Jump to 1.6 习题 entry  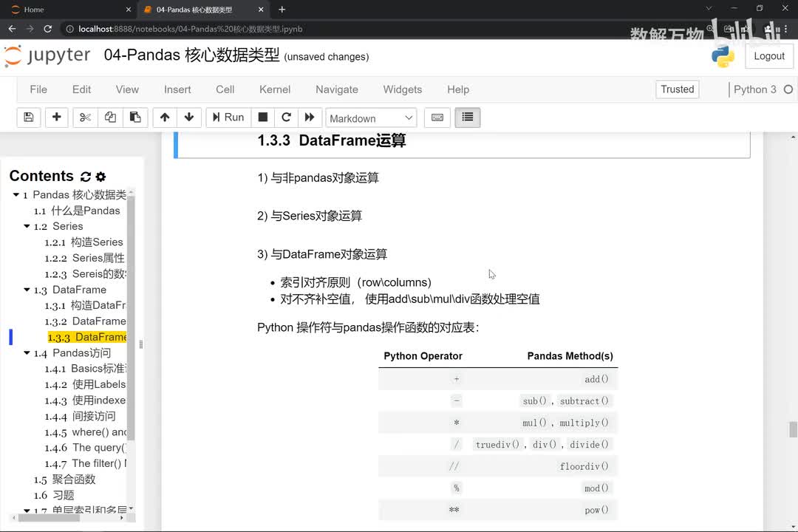tap(54, 495)
